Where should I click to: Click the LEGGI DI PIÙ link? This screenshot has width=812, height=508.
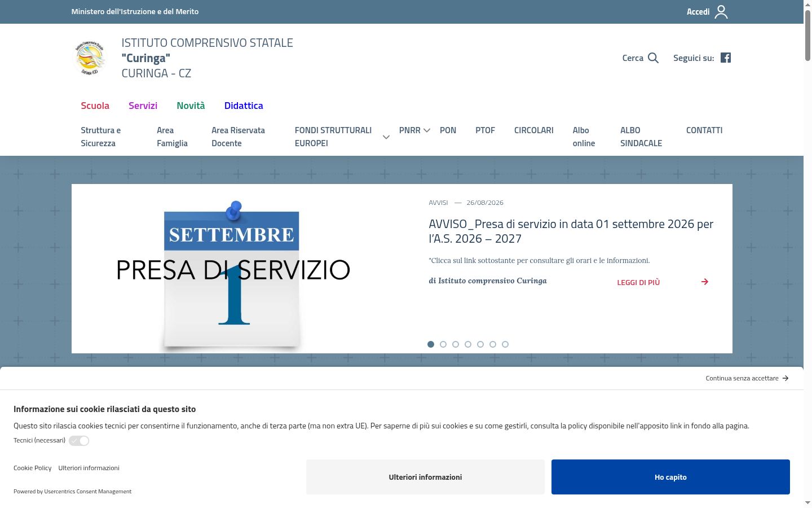[x=638, y=282]
